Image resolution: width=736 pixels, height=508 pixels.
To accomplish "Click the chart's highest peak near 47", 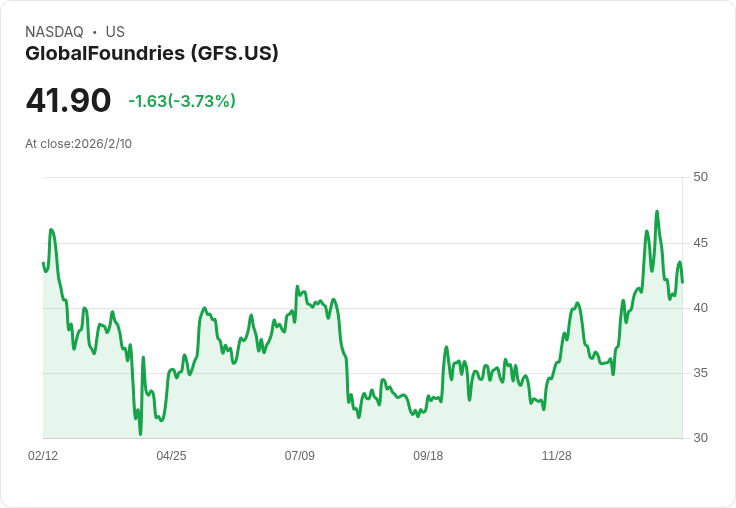I will (657, 212).
